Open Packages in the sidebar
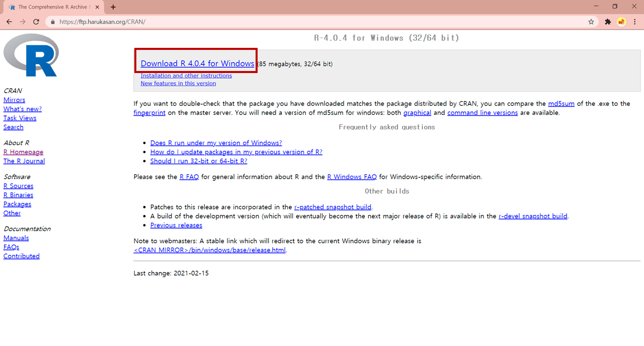The image size is (644, 346). [x=17, y=204]
